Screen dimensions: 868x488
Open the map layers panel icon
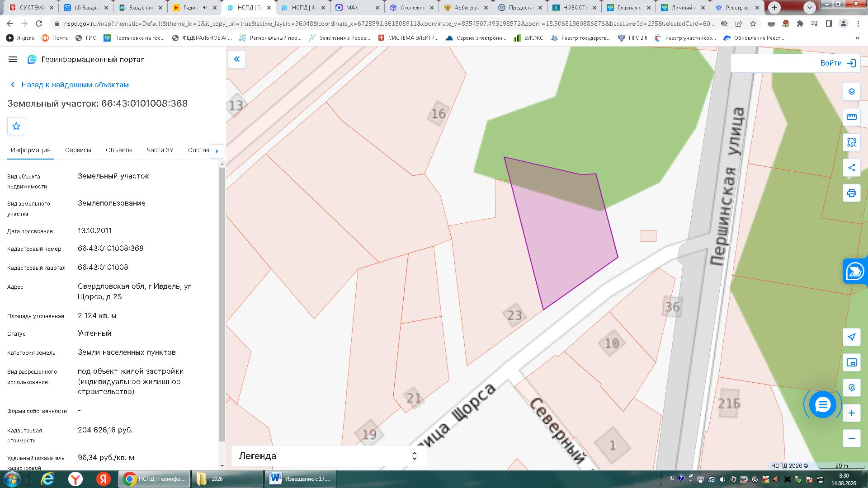pos(852,92)
